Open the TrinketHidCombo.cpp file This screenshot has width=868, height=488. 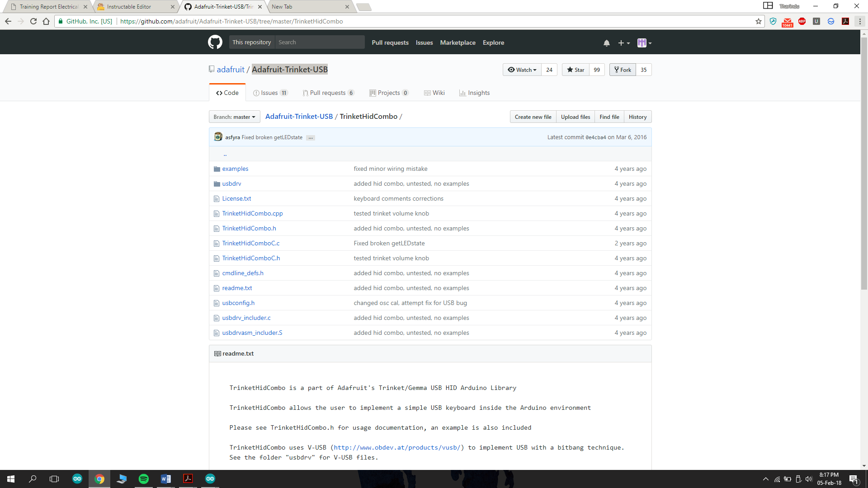(252, 213)
